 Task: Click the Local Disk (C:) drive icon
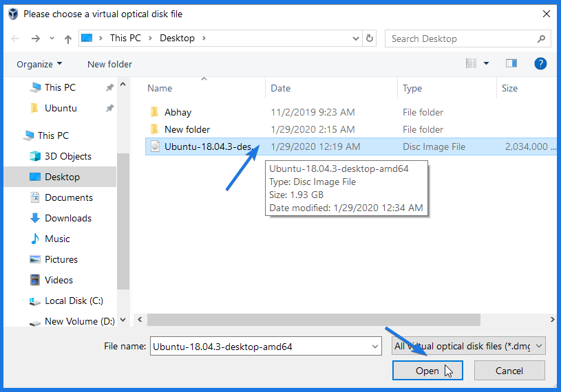[x=34, y=302]
